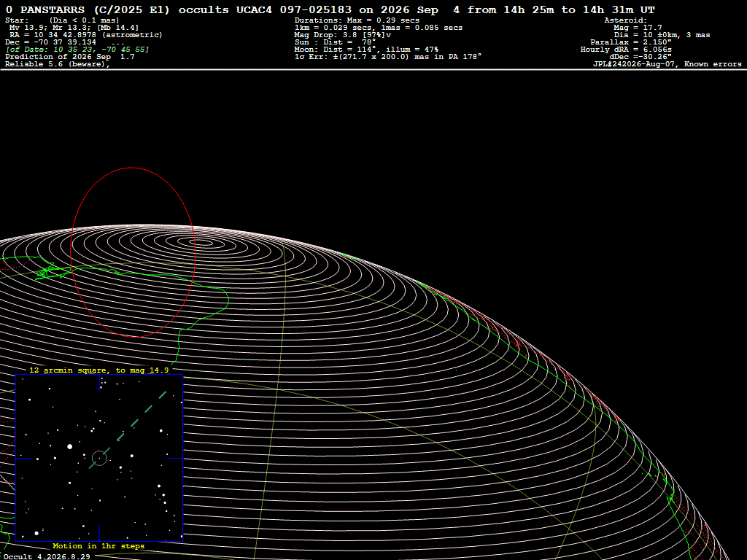Screen dimensions: 747x560
Task: Click the 'Star:' heading at top left
Action: coord(18,20)
